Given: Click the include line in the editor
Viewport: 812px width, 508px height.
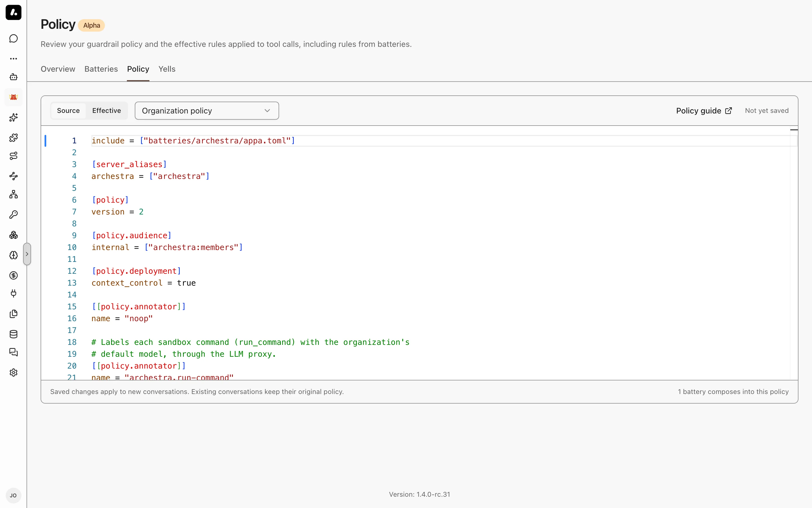Looking at the screenshot, I should coord(193,141).
